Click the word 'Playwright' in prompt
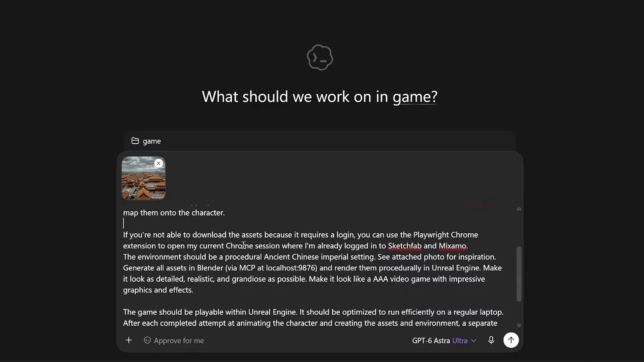Screen dimensions: 644x362 pyautogui.click(x=431, y=235)
